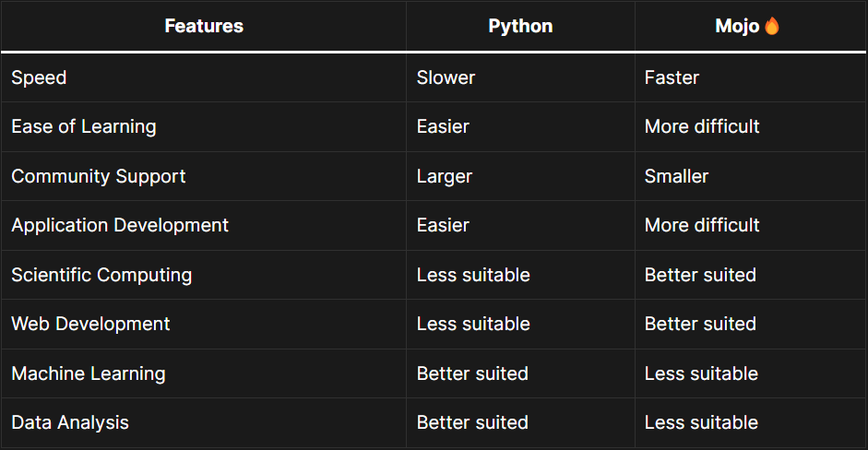Select the Machine Learning cell

(89, 373)
